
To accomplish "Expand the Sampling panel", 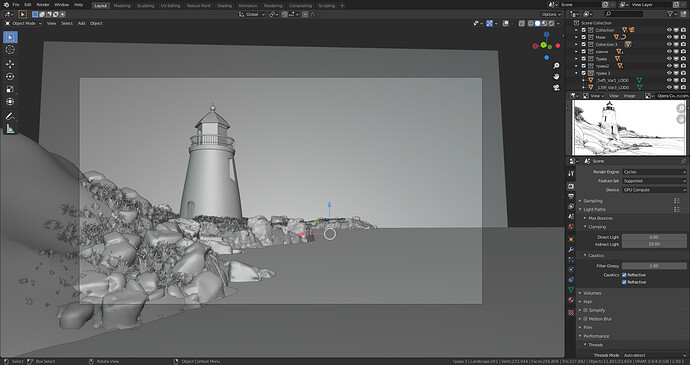I will 592,201.
